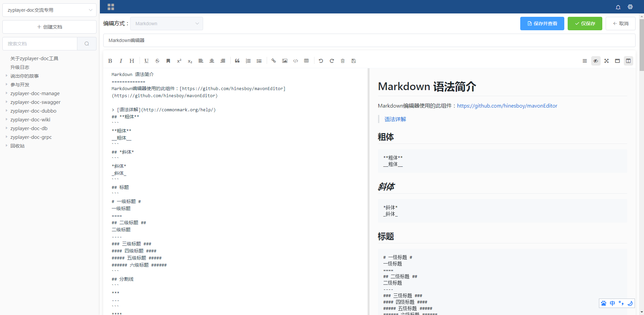Open the heading (H) tool
Image resolution: width=644 pixels, height=315 pixels.
click(132, 61)
